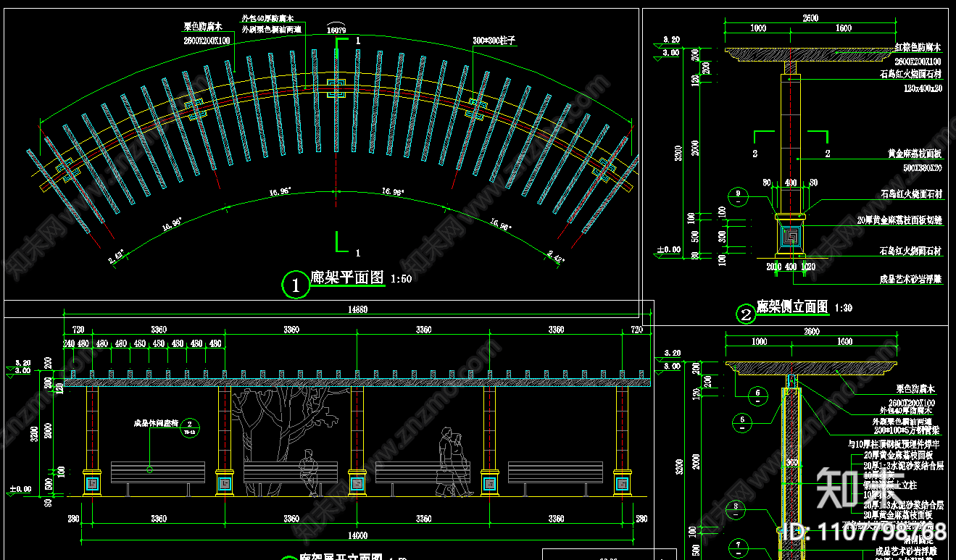Viewport: 956px width, 560px height.
Task: Select the 1:50 scale text
Action: pyautogui.click(x=401, y=279)
